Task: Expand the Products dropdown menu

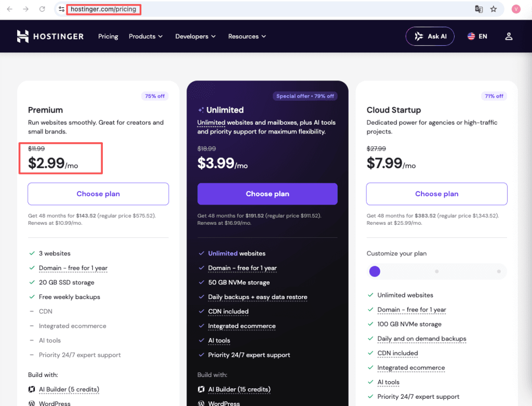Action: pyautogui.click(x=145, y=36)
